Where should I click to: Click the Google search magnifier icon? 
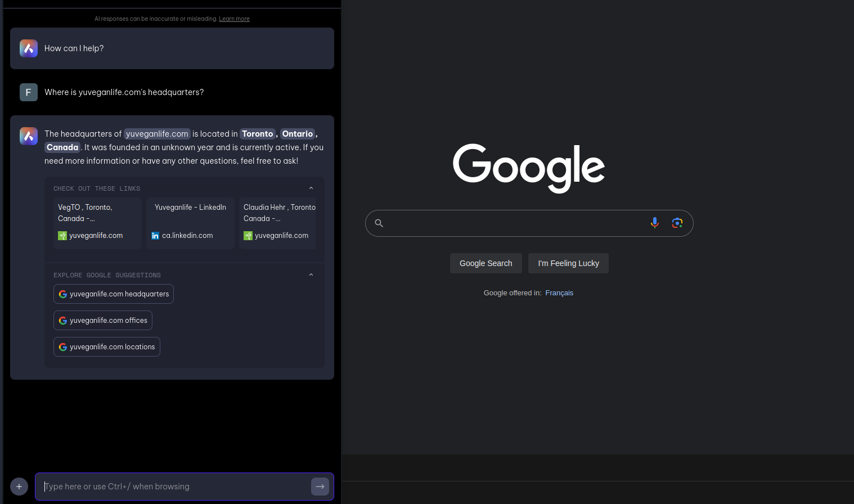tap(379, 223)
